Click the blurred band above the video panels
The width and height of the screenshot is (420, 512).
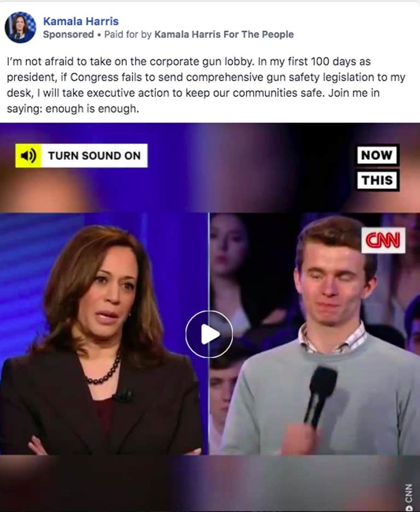point(210,168)
